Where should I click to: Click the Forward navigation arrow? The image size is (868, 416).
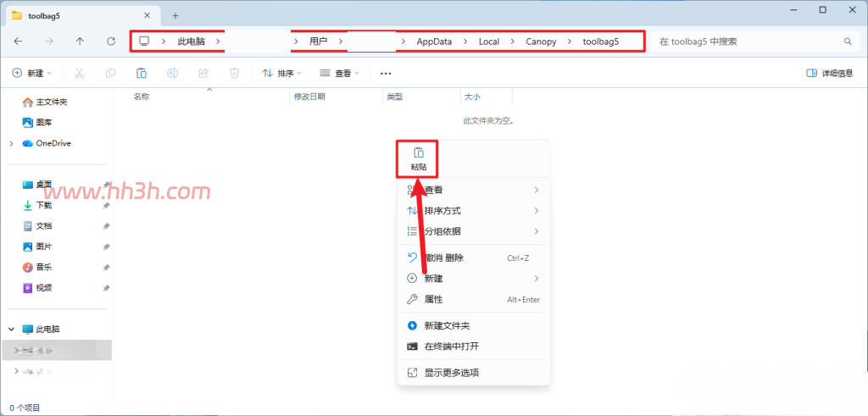click(49, 42)
